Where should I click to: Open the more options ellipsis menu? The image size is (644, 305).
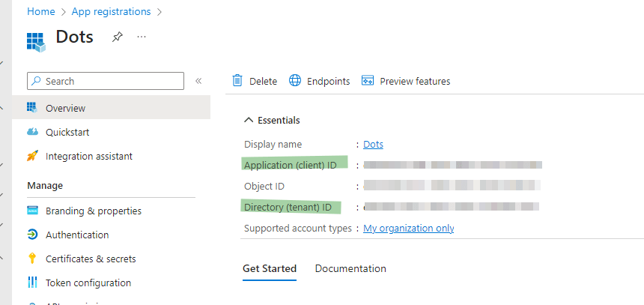tap(142, 37)
